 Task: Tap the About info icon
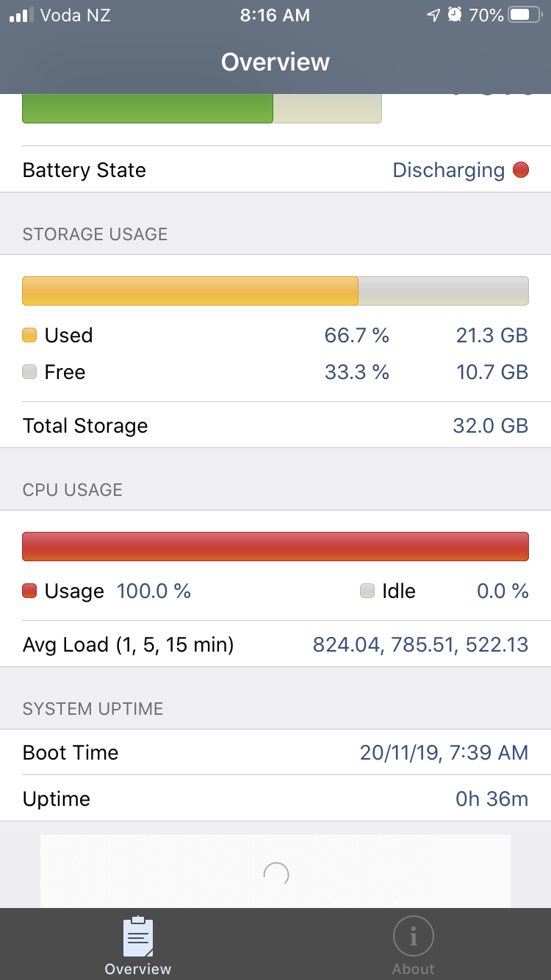pos(414,936)
